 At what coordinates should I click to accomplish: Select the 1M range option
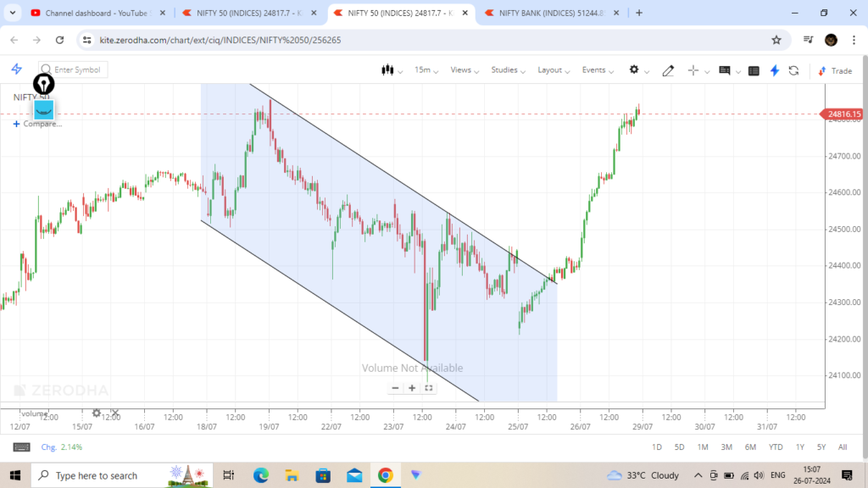click(702, 446)
